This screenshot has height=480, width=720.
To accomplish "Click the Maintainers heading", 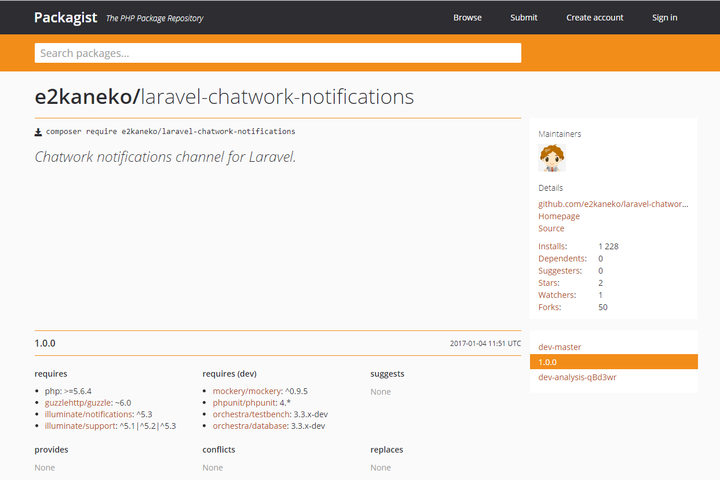I will point(559,134).
